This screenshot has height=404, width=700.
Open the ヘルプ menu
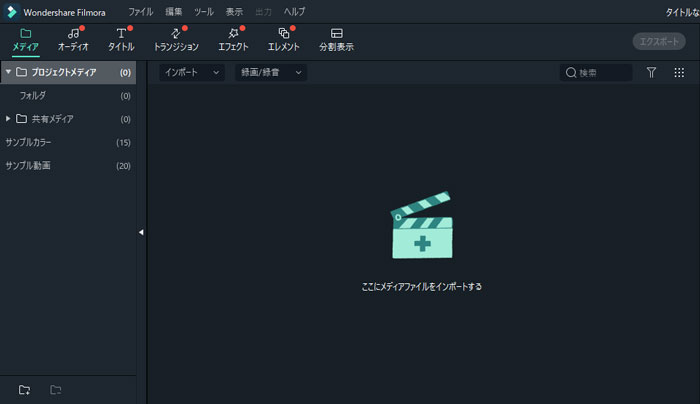click(x=294, y=12)
